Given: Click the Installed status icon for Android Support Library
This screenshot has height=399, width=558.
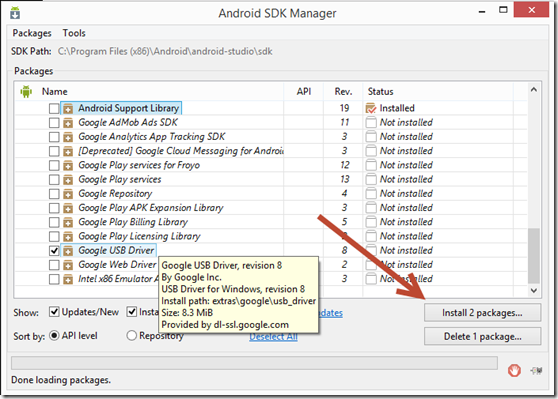Looking at the screenshot, I should point(371,108).
